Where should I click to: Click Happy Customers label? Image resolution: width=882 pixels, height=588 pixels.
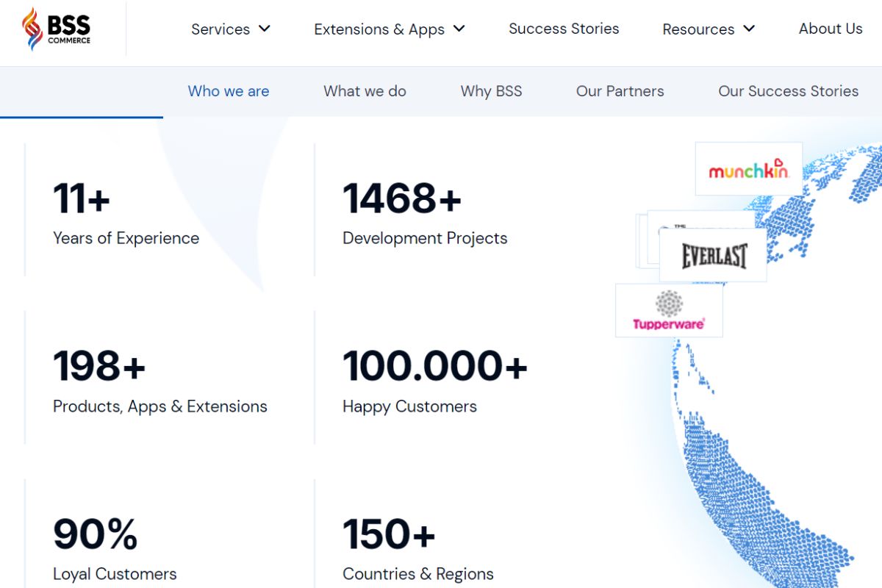[409, 406]
